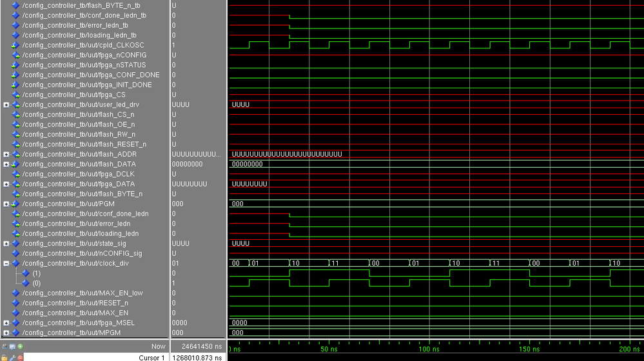This screenshot has height=361, width=644.
Task: Click the signal icon of uut/conf_done_ledn
Action: point(15,213)
